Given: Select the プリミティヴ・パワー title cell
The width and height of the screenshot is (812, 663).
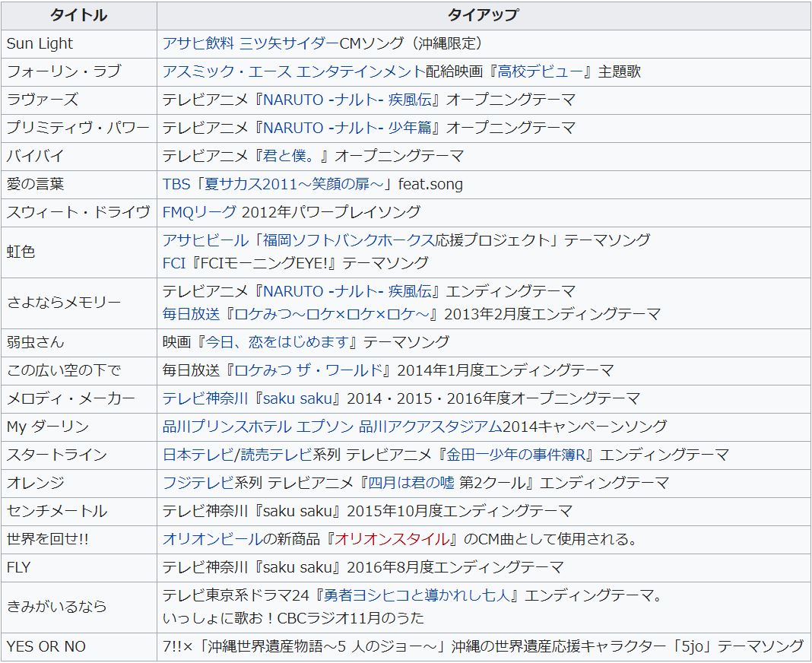Looking at the screenshot, I should click(79, 128).
